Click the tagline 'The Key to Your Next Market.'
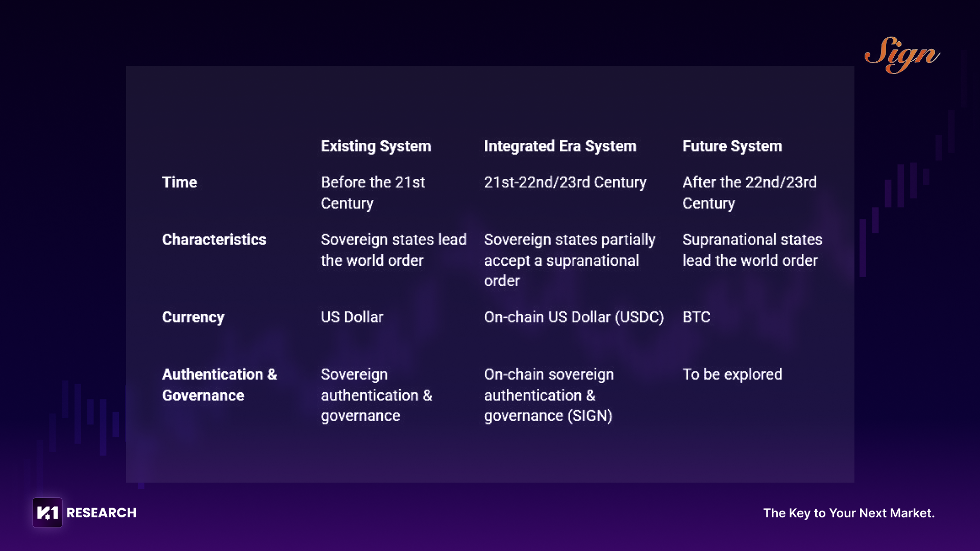Viewport: 980px width, 551px height. tap(848, 513)
